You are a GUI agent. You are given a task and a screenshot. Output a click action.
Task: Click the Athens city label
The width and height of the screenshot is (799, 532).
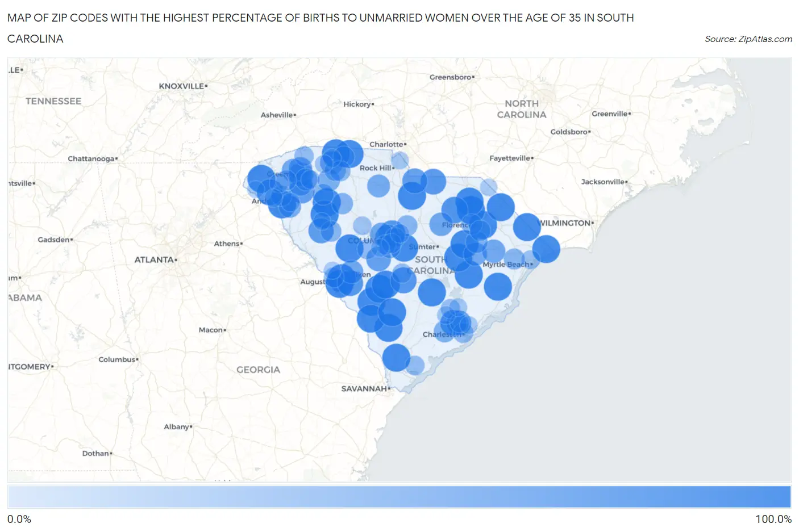pyautogui.click(x=227, y=244)
